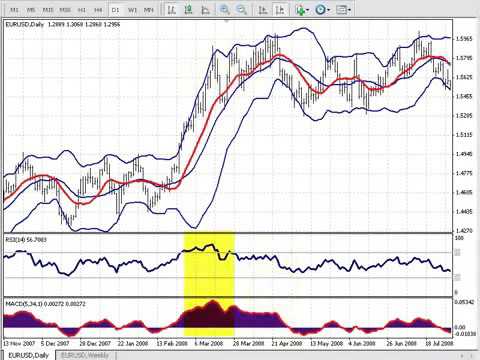Select the M1 timeframe
This screenshot has width=480, height=360.
pos(14,10)
